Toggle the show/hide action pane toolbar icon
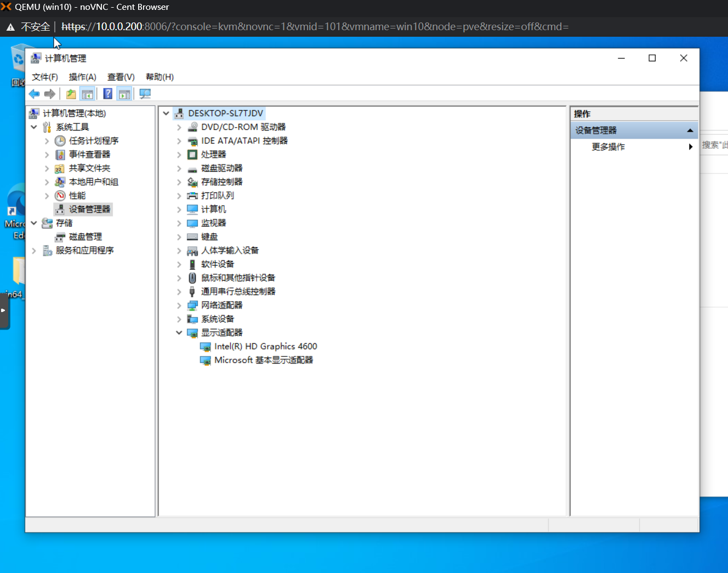Image resolution: width=728 pixels, height=573 pixels. pyautogui.click(x=124, y=94)
